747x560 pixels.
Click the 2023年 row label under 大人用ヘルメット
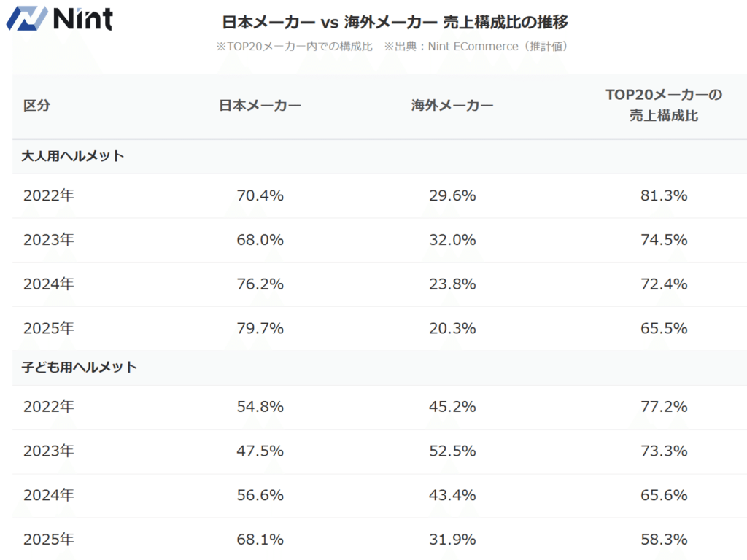click(x=49, y=240)
